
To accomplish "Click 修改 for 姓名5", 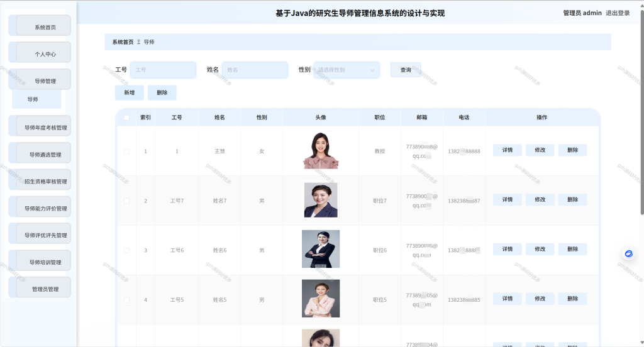I will pos(540,299).
